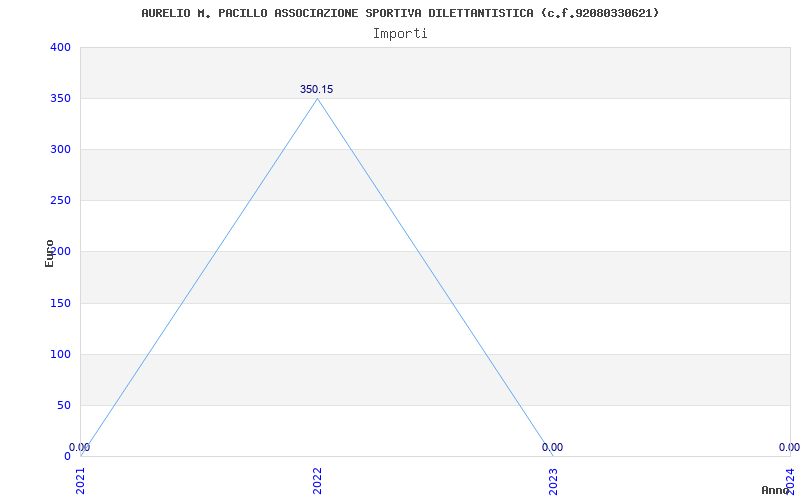Click the association name chart title
800x500 pixels.
point(400,13)
